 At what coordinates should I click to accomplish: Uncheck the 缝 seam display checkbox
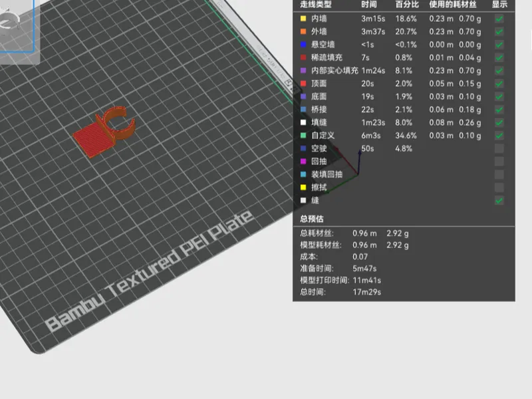pyautogui.click(x=499, y=201)
